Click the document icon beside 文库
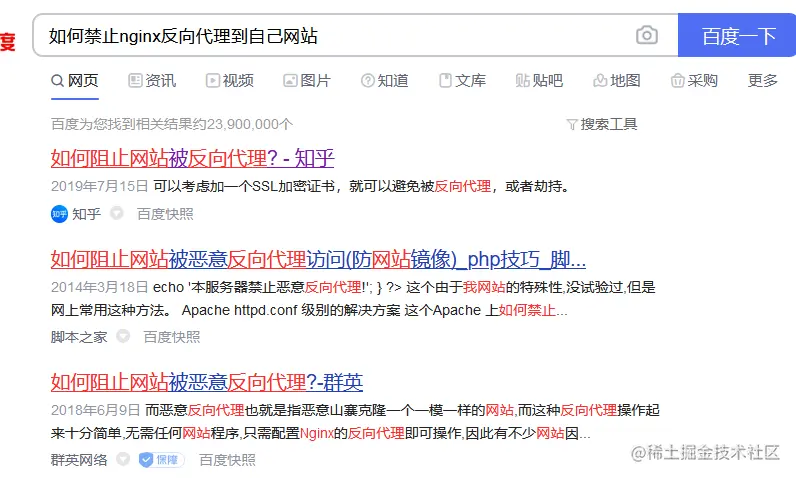Image resolution: width=796 pixels, height=478 pixels. click(x=445, y=80)
